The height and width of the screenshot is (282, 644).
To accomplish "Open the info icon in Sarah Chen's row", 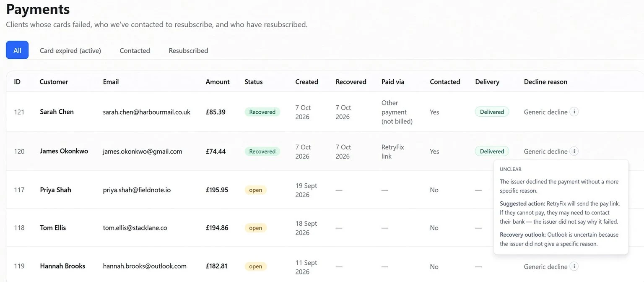I will (x=574, y=112).
